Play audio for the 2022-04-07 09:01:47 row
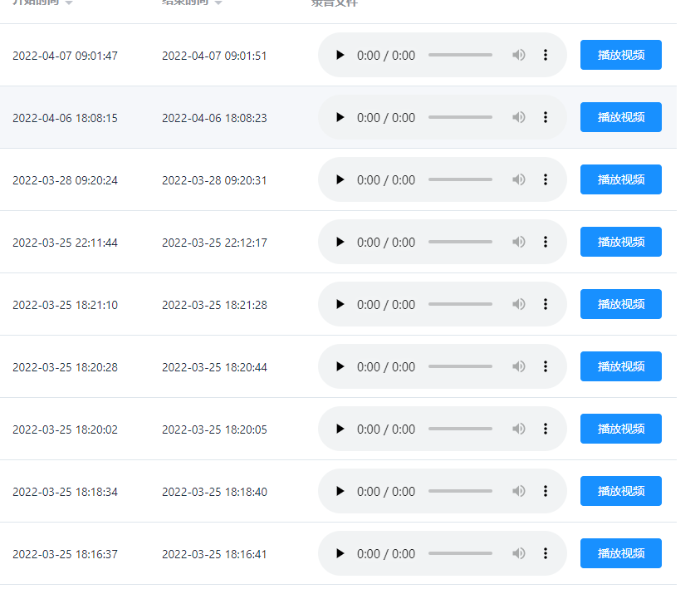This screenshot has width=700, height=589. pyautogui.click(x=340, y=55)
